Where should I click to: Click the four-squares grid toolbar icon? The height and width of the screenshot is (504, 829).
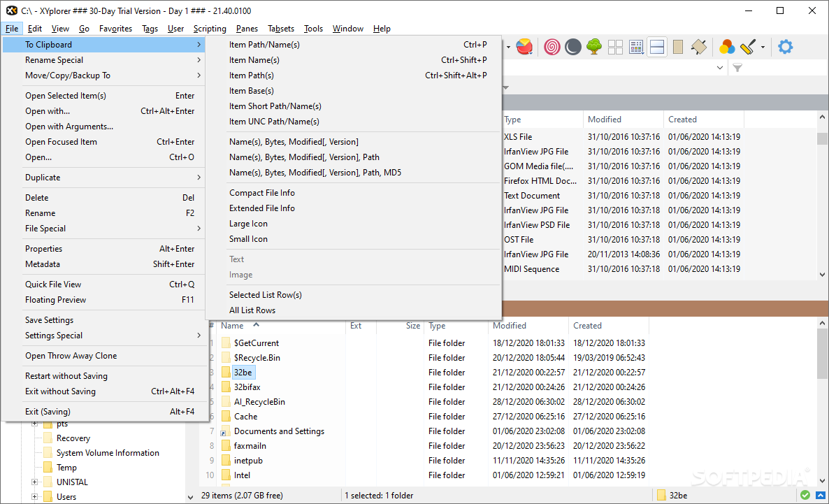(x=615, y=47)
